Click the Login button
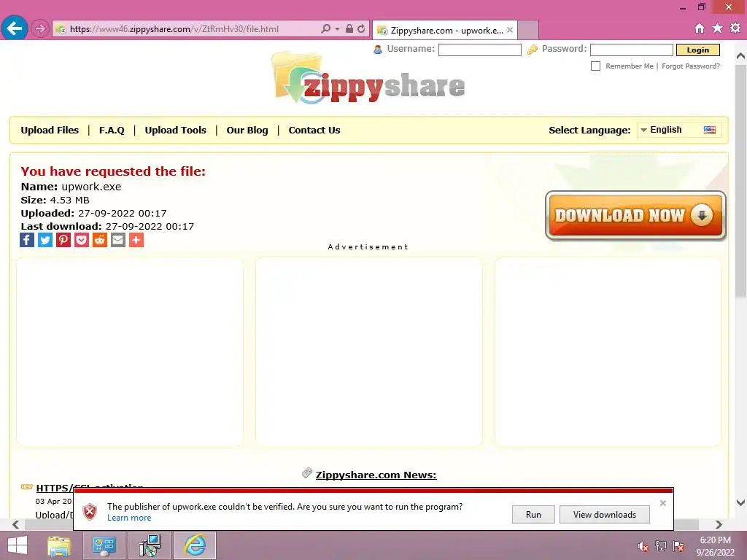The height and width of the screenshot is (560, 747). click(698, 50)
